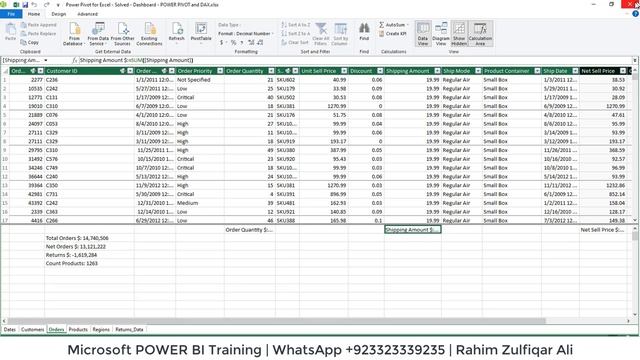Switch to the Advanced ribbon tab
The height and width of the screenshot is (360, 640).
tap(87, 14)
